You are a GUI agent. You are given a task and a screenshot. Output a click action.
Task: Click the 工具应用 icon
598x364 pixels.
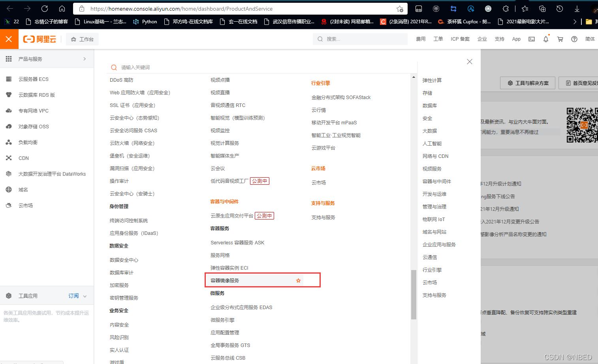tap(9, 296)
